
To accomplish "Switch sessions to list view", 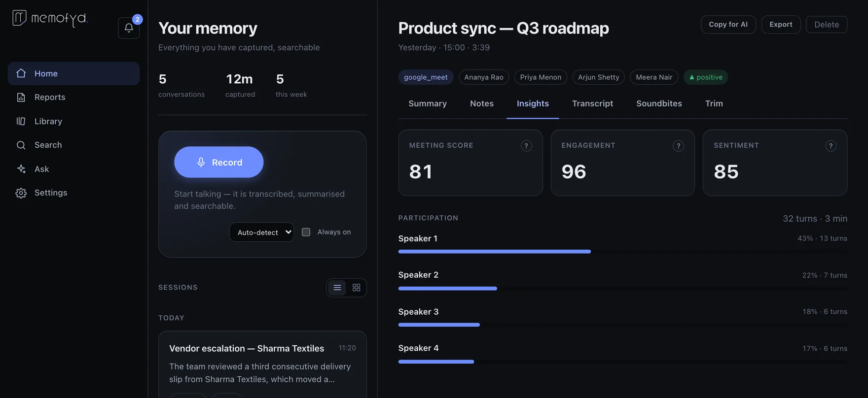I will point(337,288).
